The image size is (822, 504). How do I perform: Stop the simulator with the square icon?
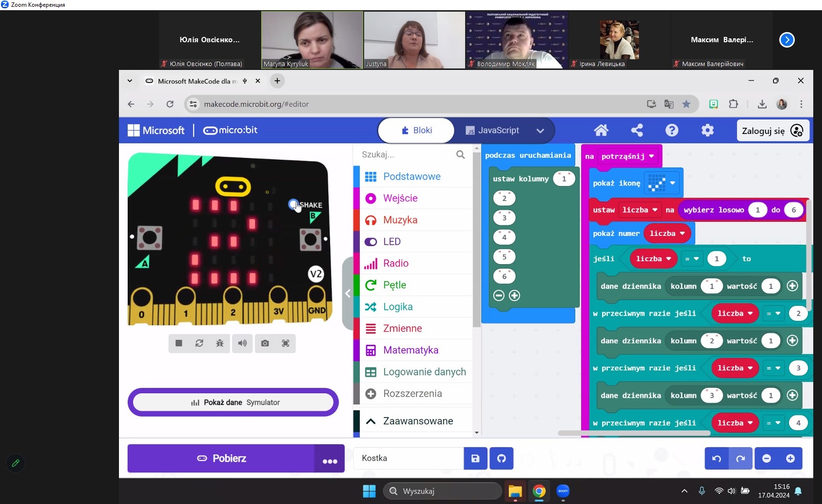point(179,343)
